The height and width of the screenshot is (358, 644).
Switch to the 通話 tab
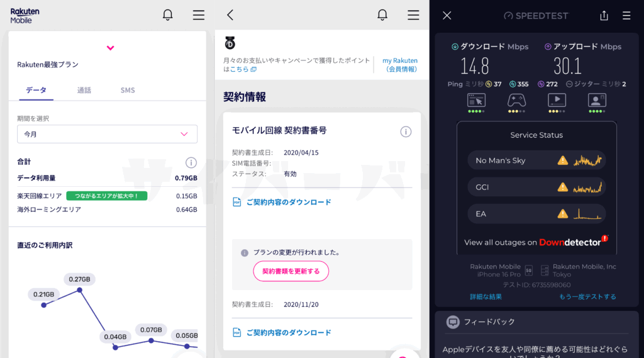(84, 90)
